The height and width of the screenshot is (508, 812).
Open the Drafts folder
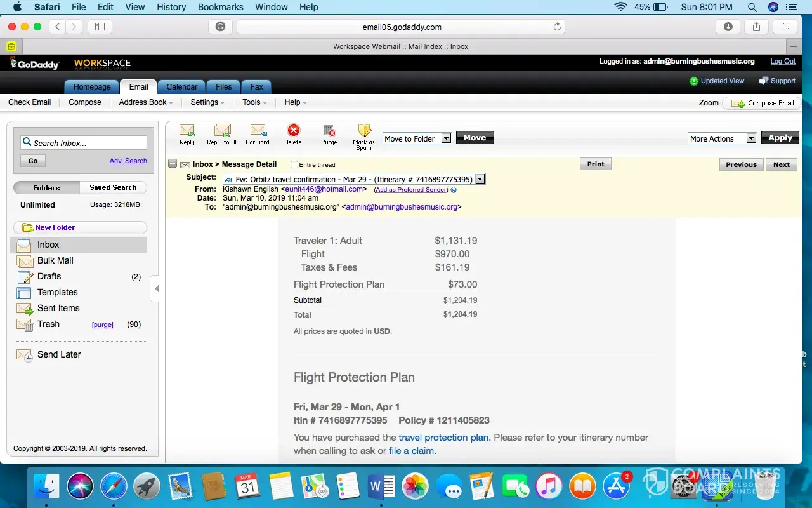coord(49,276)
